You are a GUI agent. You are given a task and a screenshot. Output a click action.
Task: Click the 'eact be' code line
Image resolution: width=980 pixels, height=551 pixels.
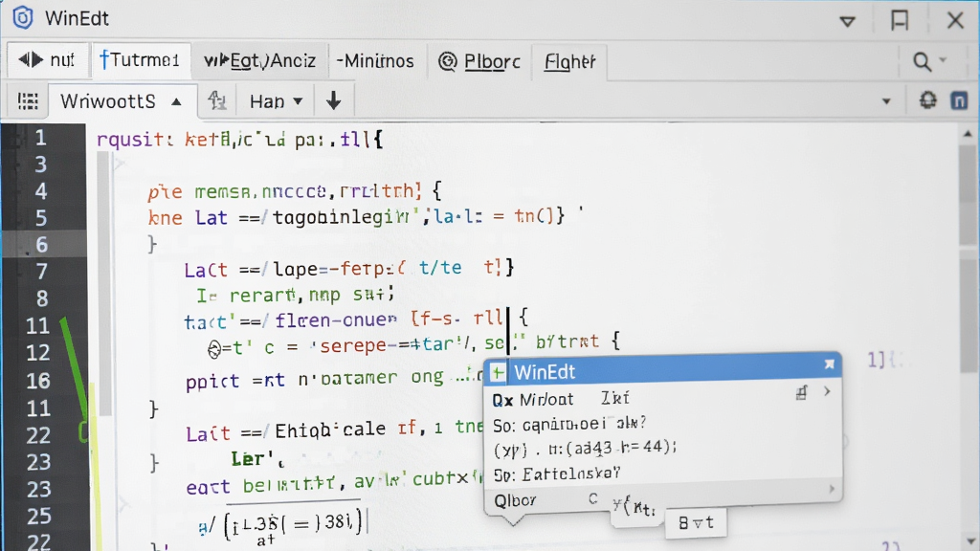click(334, 483)
